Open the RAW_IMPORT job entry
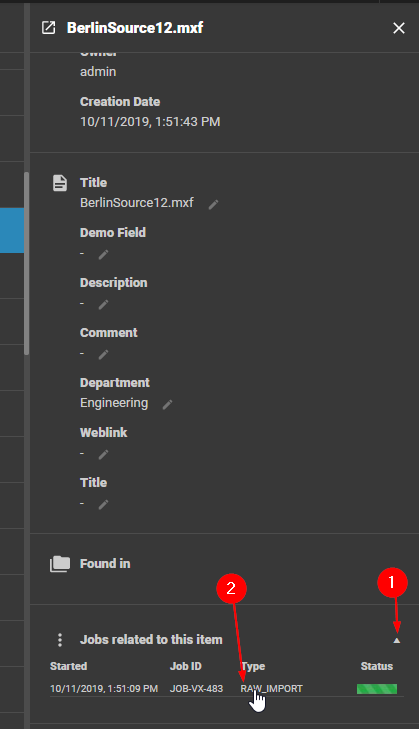Viewport: 419px width, 729px height. 272,689
